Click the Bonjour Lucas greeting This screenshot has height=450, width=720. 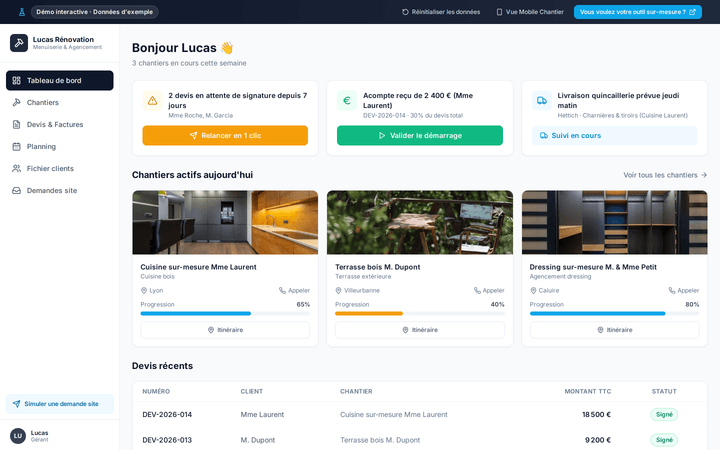point(183,48)
